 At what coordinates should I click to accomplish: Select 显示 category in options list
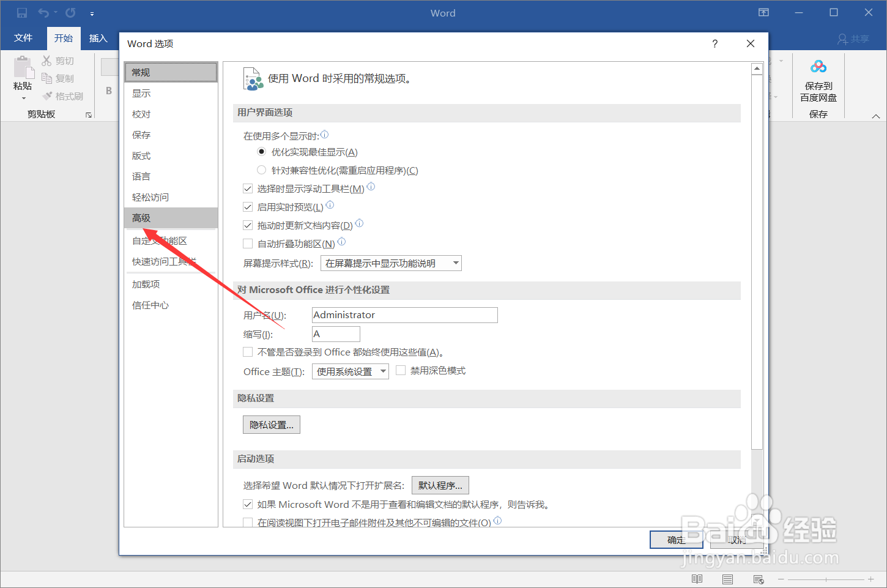171,93
